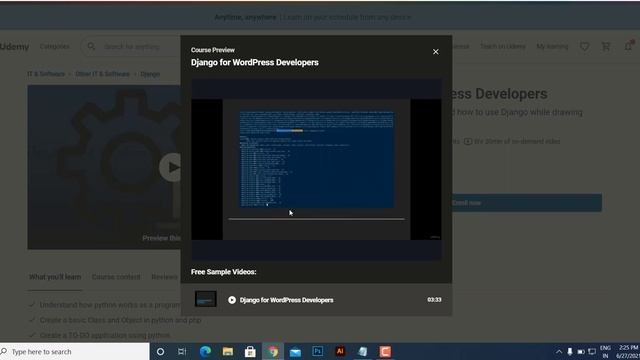Open the sample video thumbnail in the list

206,299
